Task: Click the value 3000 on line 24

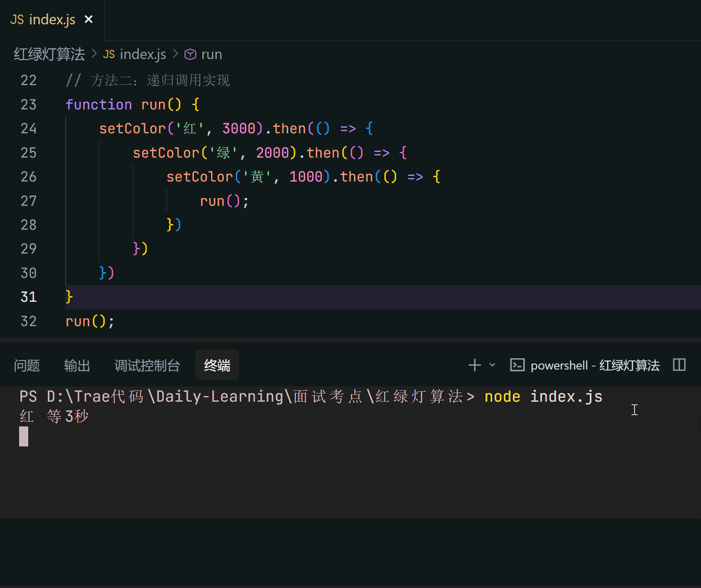Action: [239, 129]
